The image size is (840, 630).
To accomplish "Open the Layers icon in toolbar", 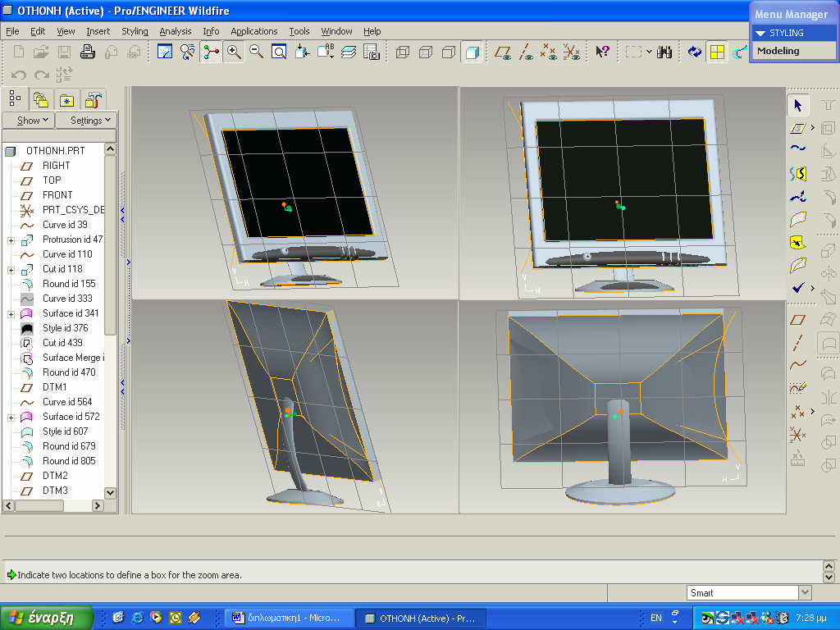I will point(348,52).
